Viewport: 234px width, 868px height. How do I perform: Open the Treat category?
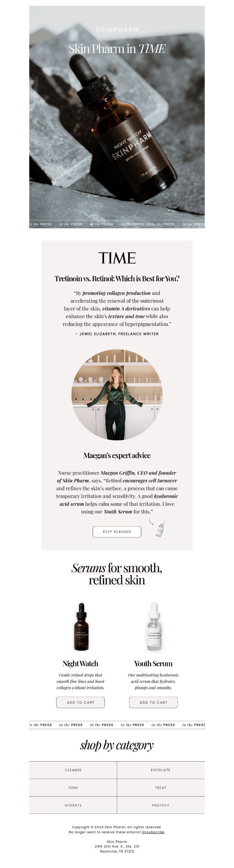pyautogui.click(x=161, y=788)
